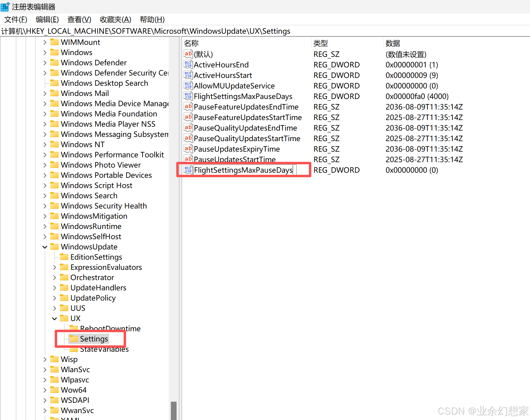This screenshot has height=420, width=530.
Task: Click the PauseFeatureUpdatesEndTime string icon
Action: pos(188,107)
